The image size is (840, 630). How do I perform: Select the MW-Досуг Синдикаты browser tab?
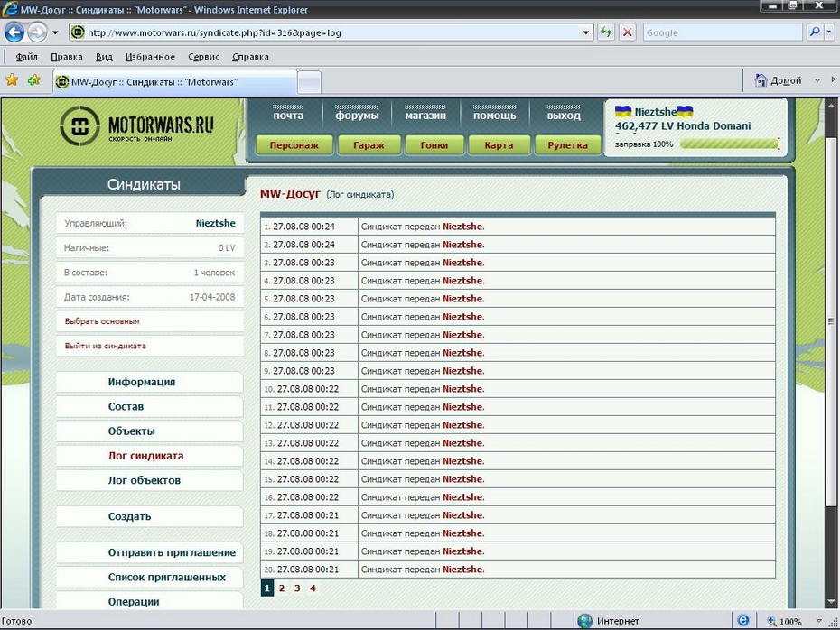tap(174, 82)
